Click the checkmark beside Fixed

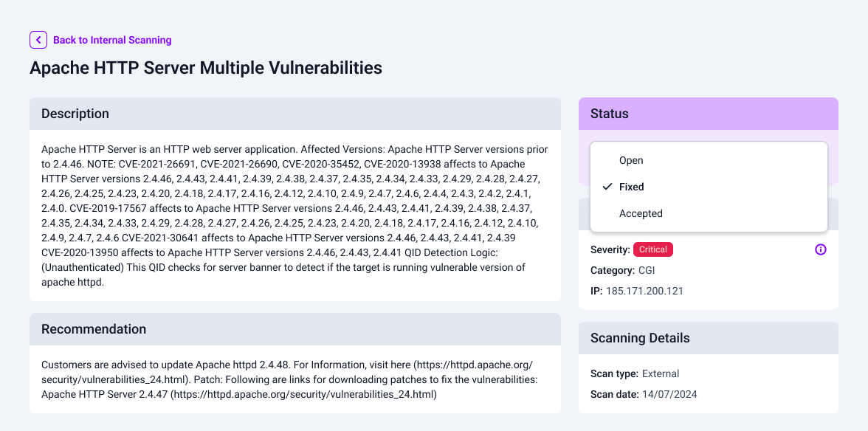[608, 187]
